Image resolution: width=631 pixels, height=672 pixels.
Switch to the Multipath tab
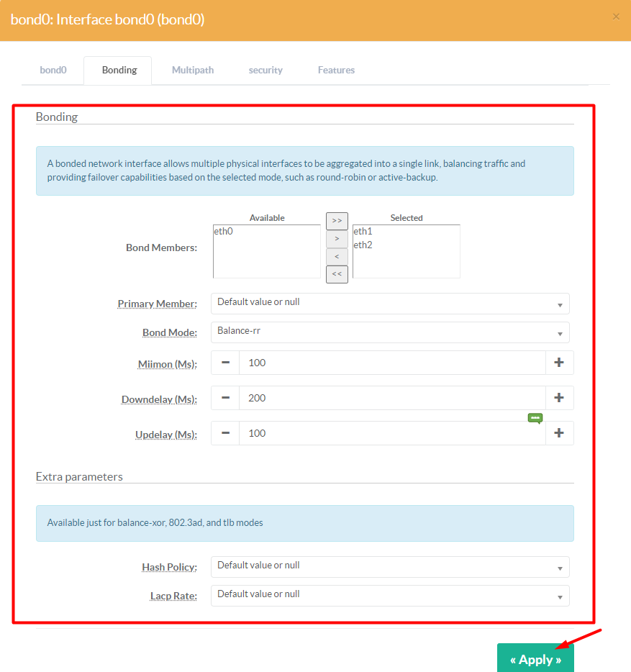click(192, 70)
